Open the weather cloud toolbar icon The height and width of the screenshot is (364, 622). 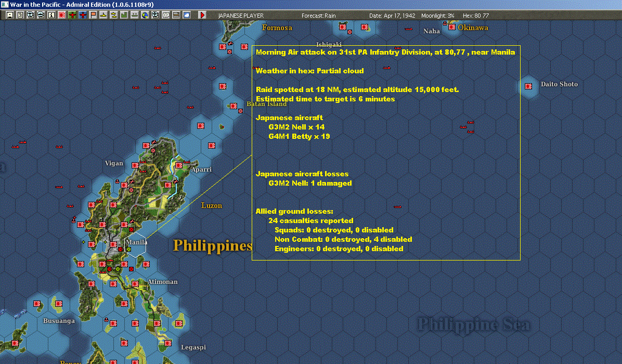point(186,15)
